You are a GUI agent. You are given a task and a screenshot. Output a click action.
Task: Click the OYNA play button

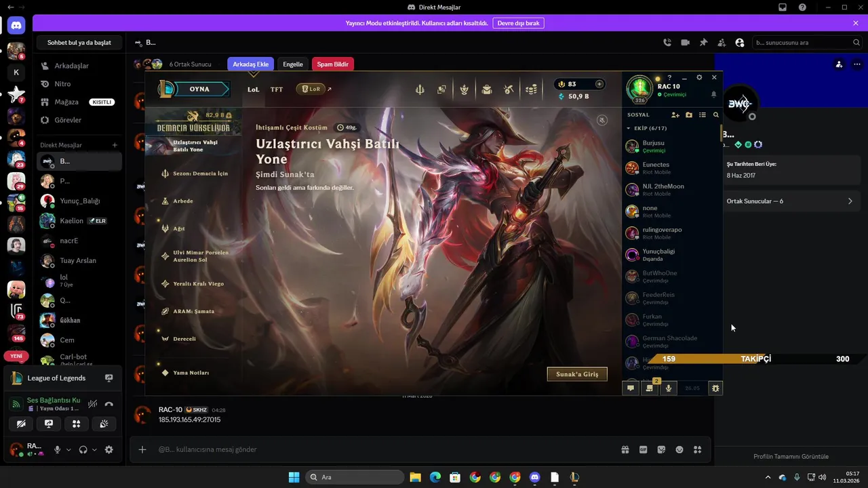(199, 89)
